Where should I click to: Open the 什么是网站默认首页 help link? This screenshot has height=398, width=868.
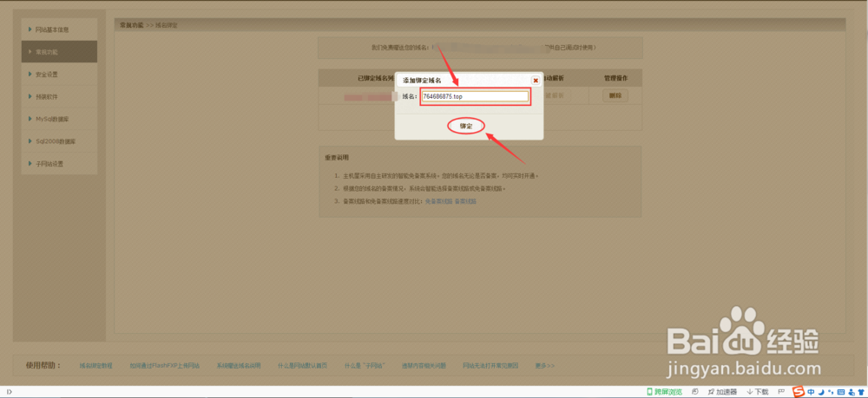tap(302, 365)
